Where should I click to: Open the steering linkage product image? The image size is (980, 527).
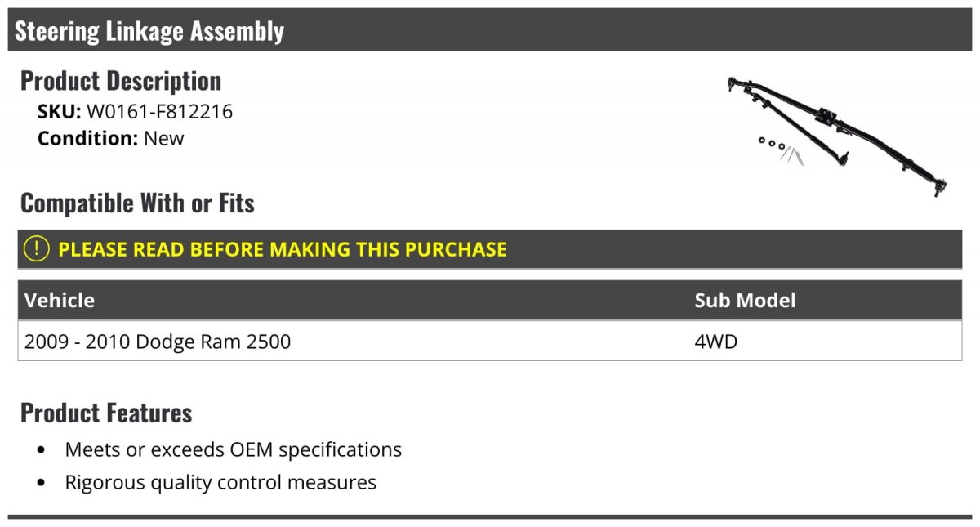click(837, 136)
